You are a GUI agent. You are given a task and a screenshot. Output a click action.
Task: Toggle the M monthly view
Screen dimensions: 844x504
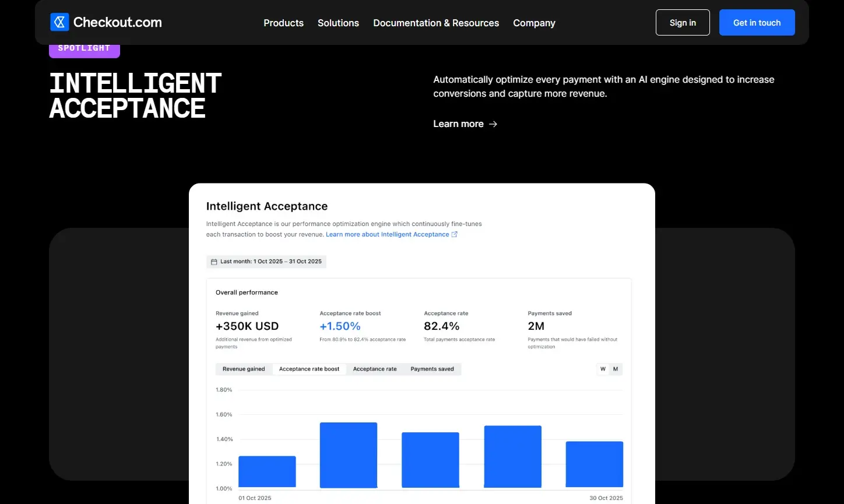click(x=616, y=369)
